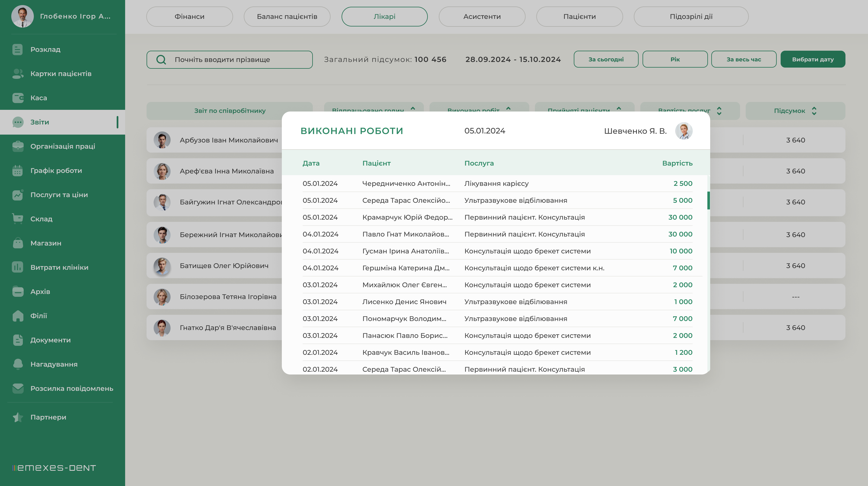Click patient Лисенко Денис Янович
Screen dimensions: 868x486
(404, 302)
